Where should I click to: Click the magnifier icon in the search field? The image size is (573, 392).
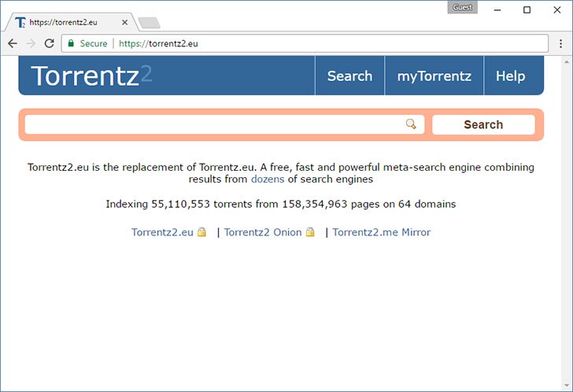tap(411, 124)
